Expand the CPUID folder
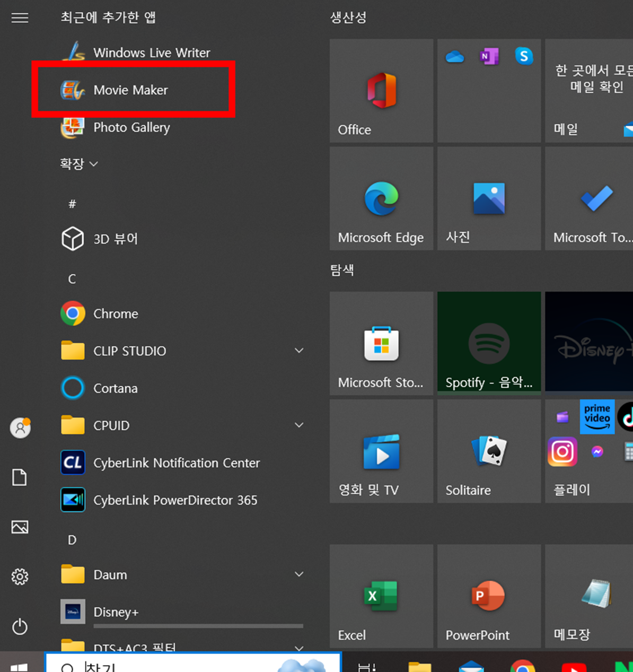 [183, 425]
